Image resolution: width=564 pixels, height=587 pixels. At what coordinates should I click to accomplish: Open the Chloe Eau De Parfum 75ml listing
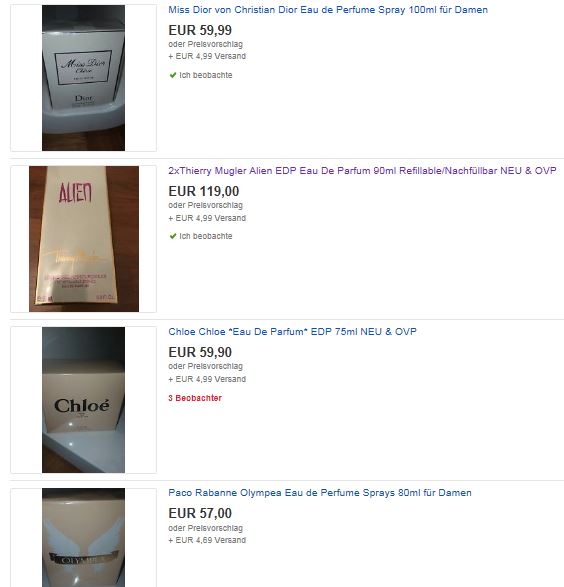pyautogui.click(x=292, y=332)
